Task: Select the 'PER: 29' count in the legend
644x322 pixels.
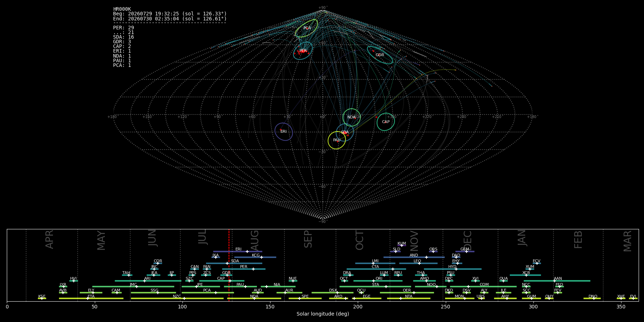Action: tap(123, 28)
